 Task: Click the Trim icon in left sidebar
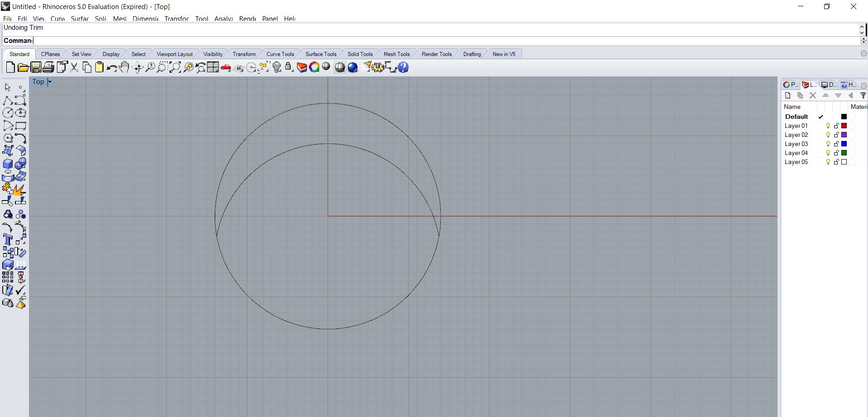click(x=8, y=201)
